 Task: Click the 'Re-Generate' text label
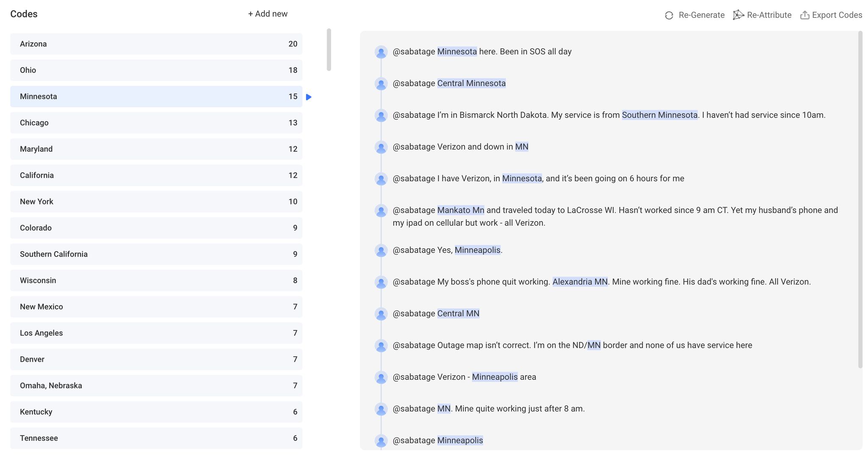(x=702, y=15)
